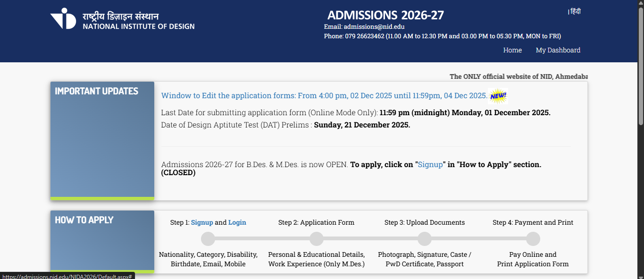The width and height of the screenshot is (644, 279).
Task: Click the Step 2 Application Form circle
Action: 317,239
